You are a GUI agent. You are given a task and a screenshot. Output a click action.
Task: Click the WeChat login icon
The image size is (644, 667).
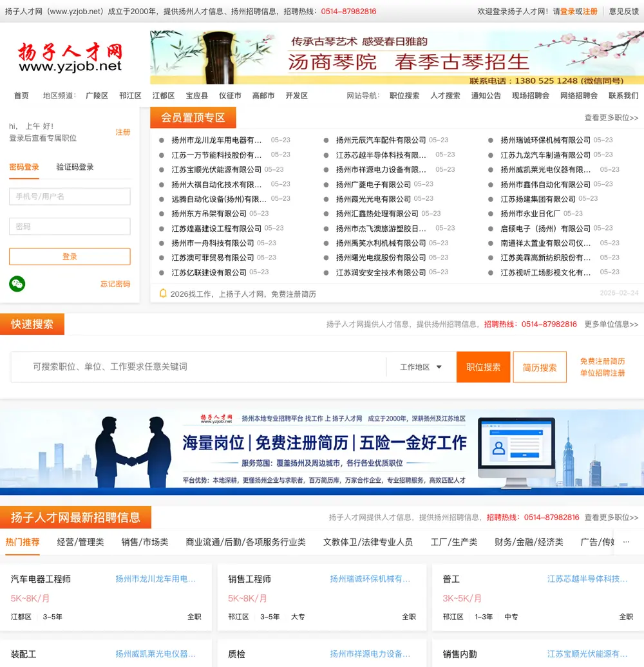(x=17, y=284)
